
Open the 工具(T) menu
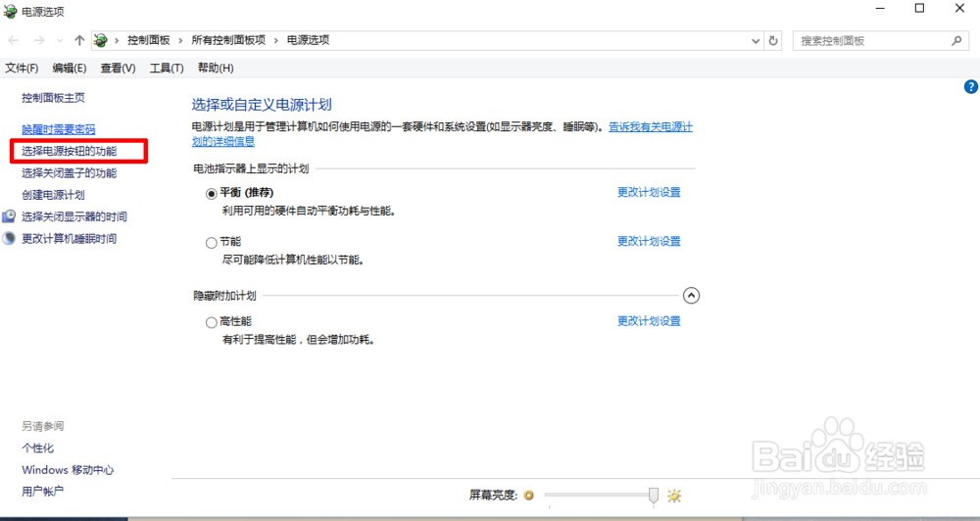click(167, 69)
